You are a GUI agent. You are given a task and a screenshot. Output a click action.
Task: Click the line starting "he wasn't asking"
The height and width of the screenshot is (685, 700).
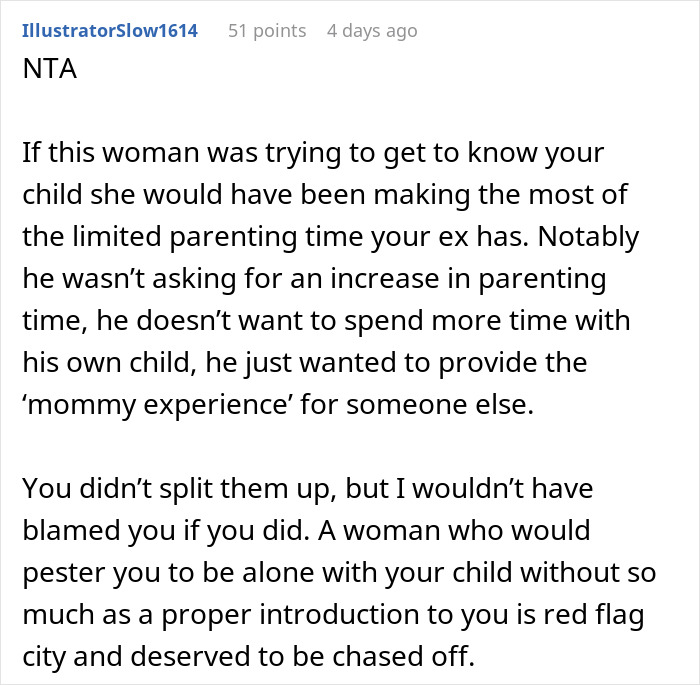[x=314, y=279]
